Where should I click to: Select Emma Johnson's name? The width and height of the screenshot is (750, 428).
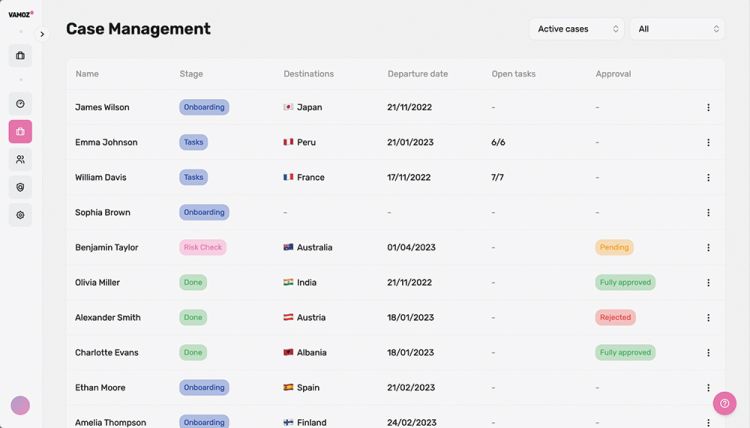(106, 142)
